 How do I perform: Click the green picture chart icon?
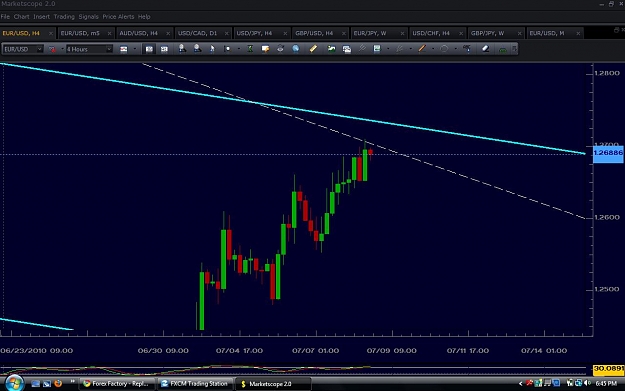(x=331, y=49)
